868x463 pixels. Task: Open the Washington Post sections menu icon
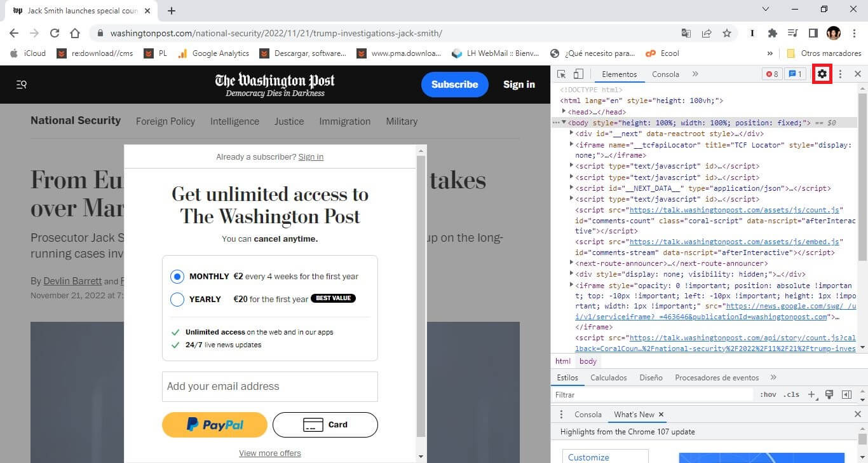coord(21,84)
